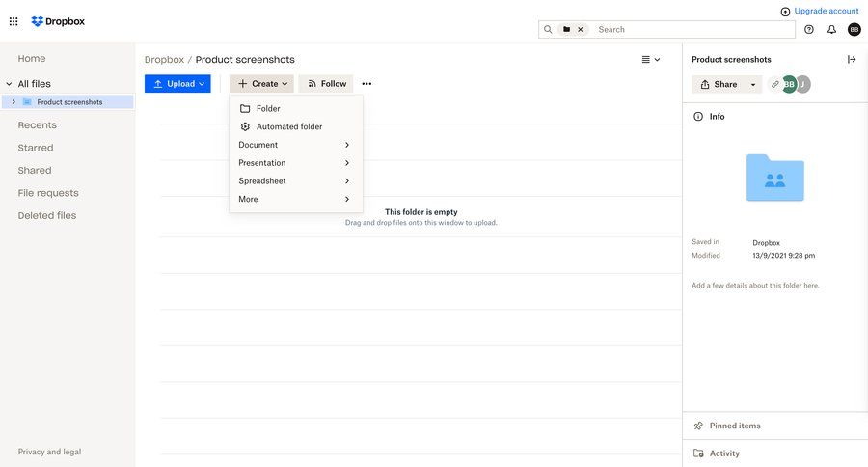The height and width of the screenshot is (467, 868).
Task: Open File requests in sidebar
Action: [x=48, y=193]
